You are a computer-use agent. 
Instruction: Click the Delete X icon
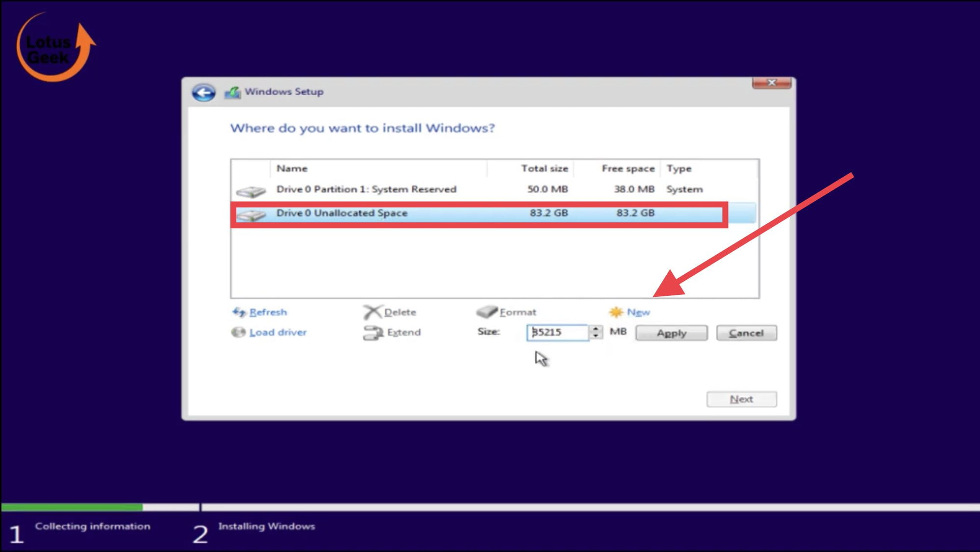pos(372,312)
